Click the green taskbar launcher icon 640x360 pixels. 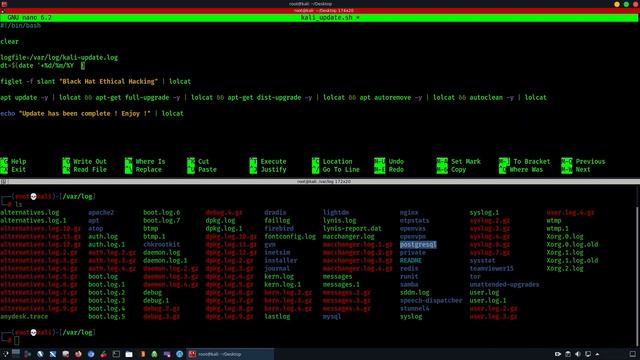[x=154, y=354]
